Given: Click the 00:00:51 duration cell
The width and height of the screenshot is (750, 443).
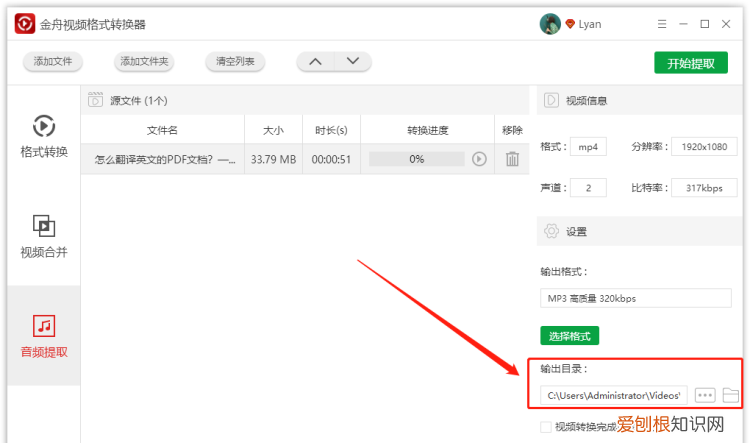Looking at the screenshot, I should click(331, 159).
